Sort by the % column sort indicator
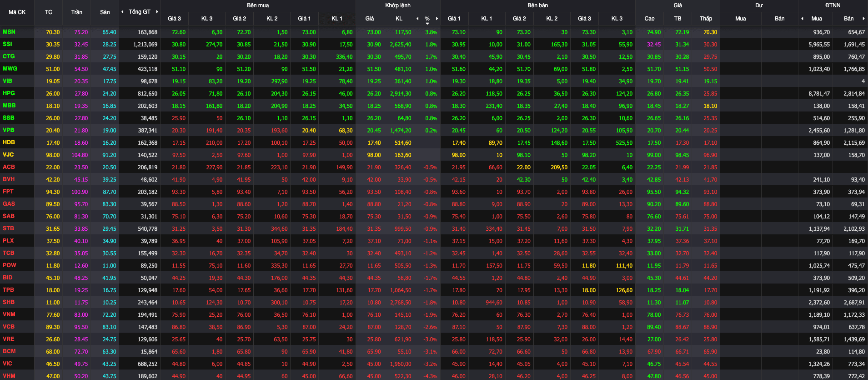 [427, 23]
